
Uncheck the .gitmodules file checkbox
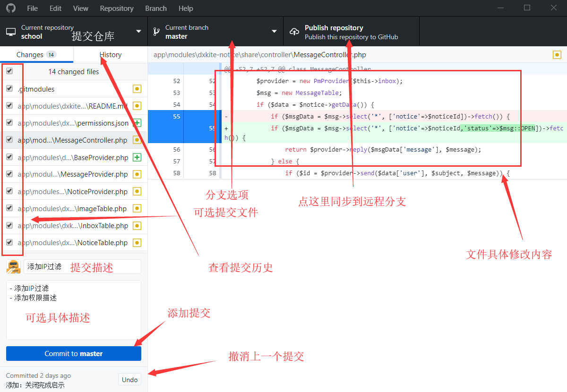(9, 89)
